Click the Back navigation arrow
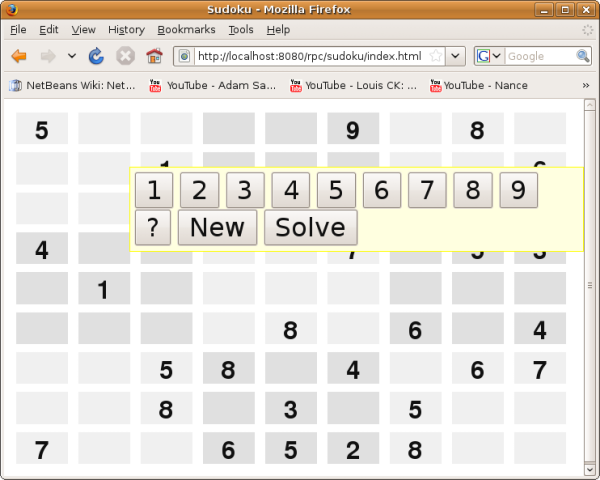 coord(19,56)
